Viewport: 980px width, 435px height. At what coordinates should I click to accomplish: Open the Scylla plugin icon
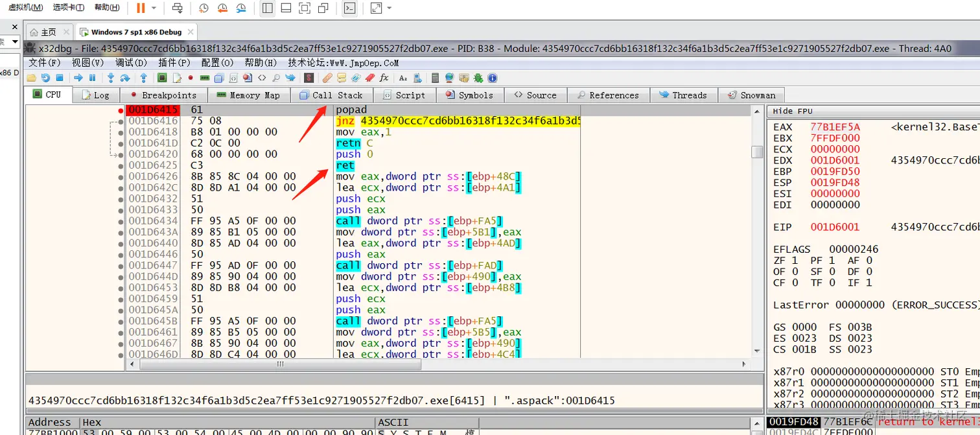coord(309,78)
